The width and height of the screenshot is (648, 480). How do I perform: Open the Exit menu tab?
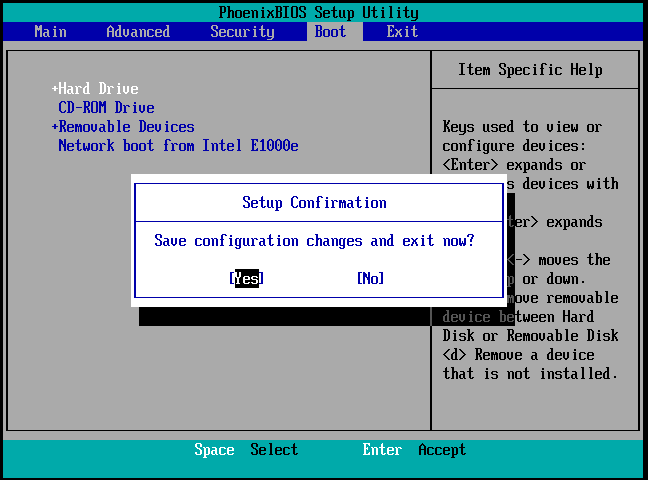pyautogui.click(x=402, y=32)
